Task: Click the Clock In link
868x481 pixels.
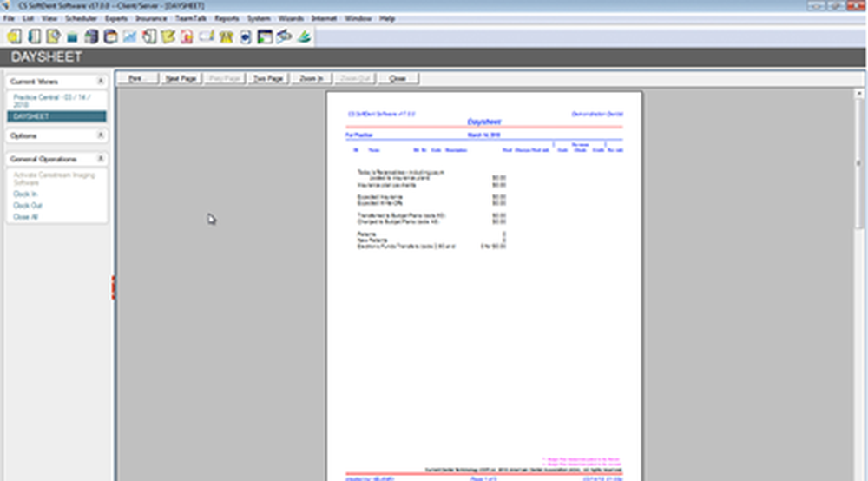Action: coord(25,194)
